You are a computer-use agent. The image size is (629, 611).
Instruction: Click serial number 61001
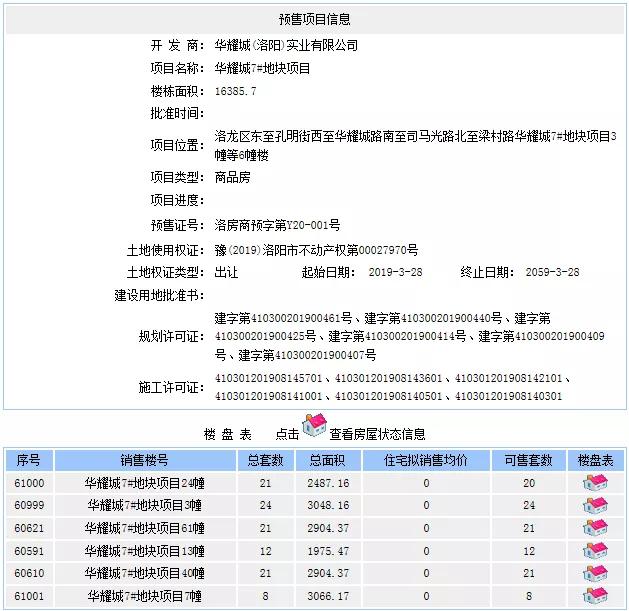[29, 596]
